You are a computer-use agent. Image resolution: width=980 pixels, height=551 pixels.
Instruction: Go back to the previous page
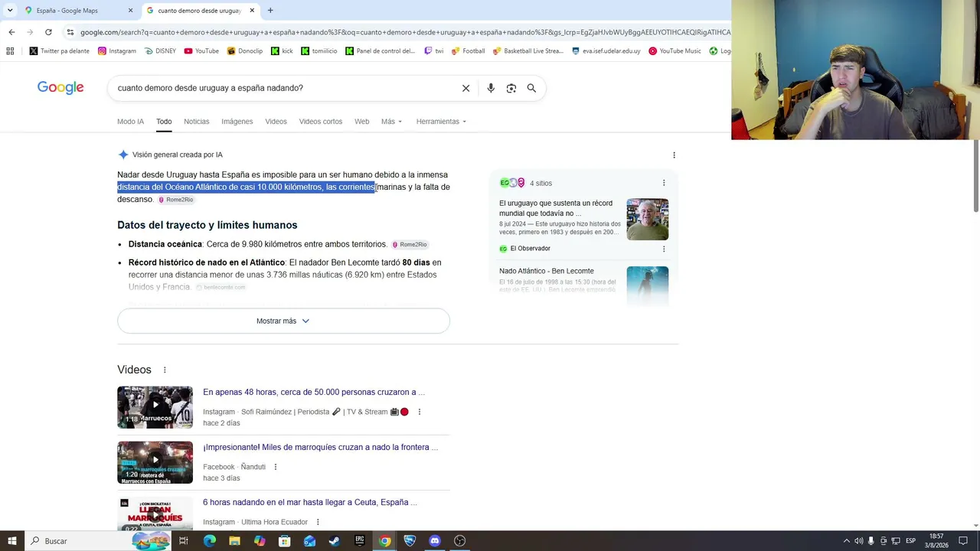coord(11,32)
